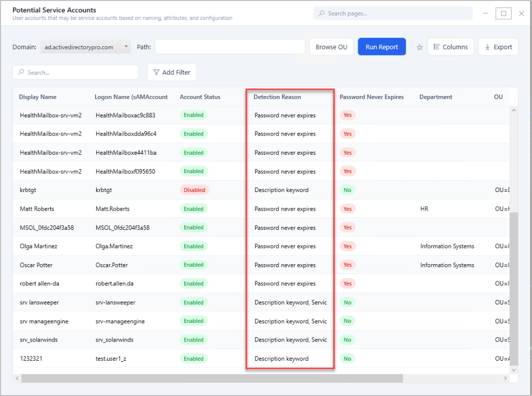Screen dimensions: 532x396
Task: Click the favorite star icon
Action: tap(419, 47)
